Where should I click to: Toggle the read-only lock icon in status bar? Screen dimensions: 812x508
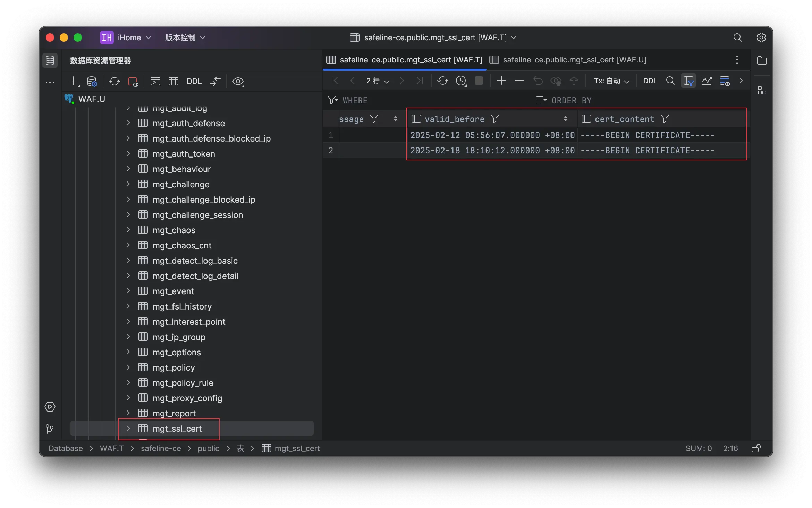[756, 448]
